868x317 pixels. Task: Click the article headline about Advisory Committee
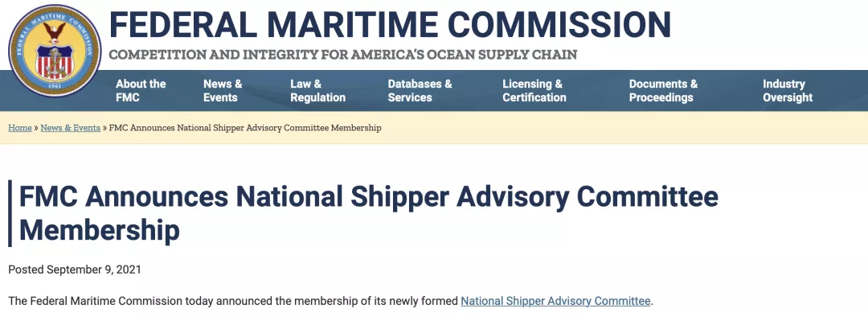369,213
